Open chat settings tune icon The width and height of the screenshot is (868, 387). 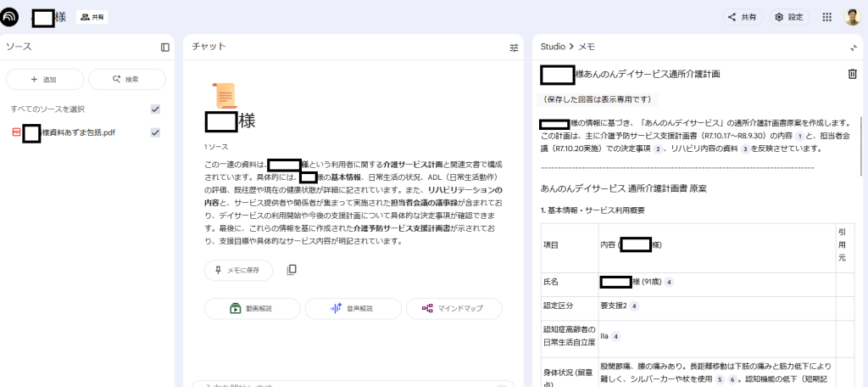coord(514,48)
